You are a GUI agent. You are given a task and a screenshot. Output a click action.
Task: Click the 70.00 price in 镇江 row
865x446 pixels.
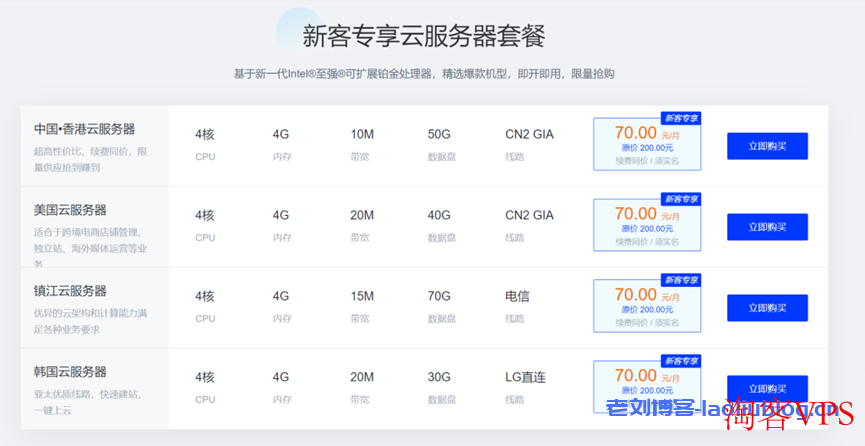pyautogui.click(x=635, y=294)
